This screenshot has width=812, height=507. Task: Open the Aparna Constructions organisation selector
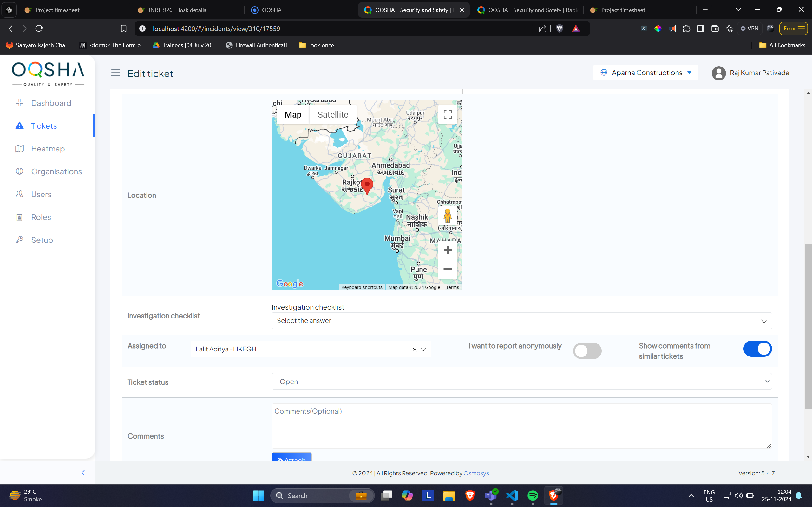(646, 73)
